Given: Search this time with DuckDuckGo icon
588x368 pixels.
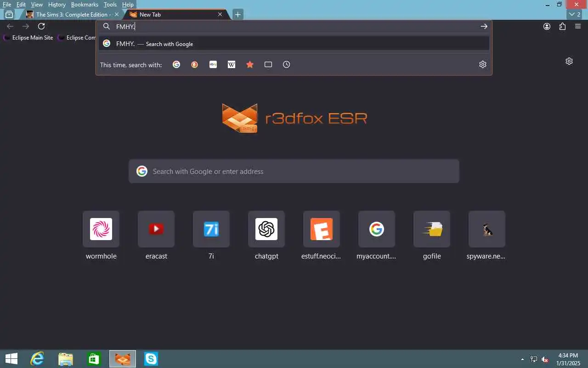Looking at the screenshot, I should point(195,64).
